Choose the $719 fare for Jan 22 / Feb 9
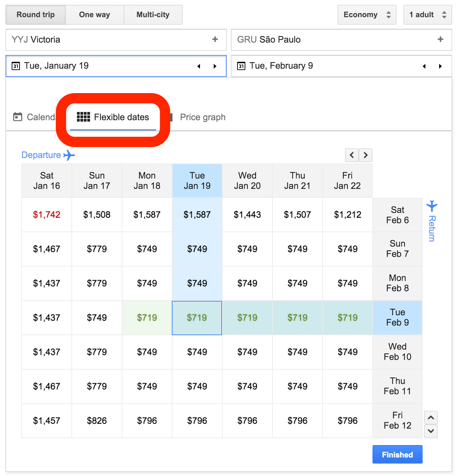457x476 pixels. 348,318
